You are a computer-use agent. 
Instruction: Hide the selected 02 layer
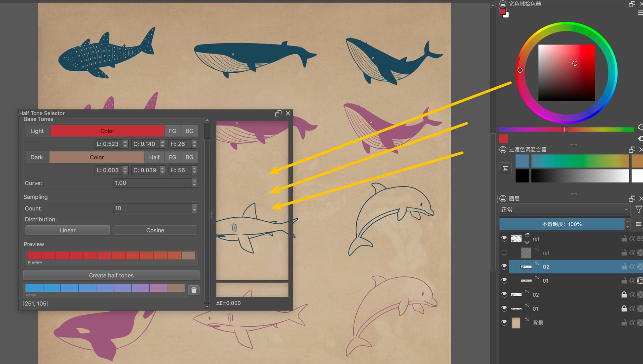pyautogui.click(x=504, y=267)
